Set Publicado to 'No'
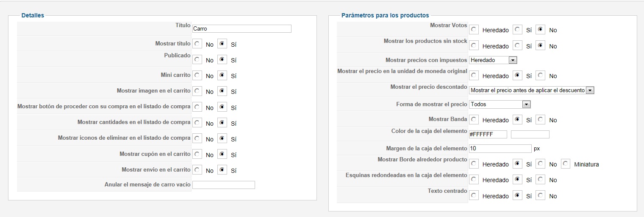 tap(197, 59)
